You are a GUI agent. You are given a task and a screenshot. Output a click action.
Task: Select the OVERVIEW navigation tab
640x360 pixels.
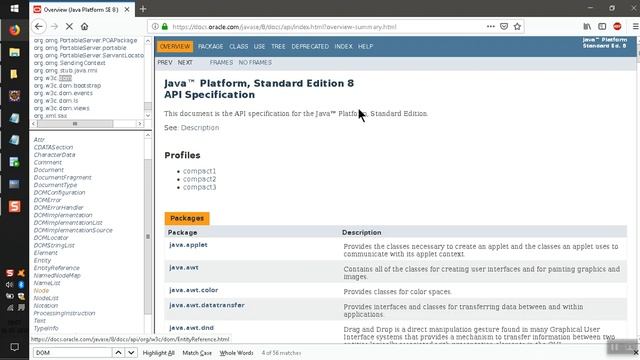click(175, 47)
